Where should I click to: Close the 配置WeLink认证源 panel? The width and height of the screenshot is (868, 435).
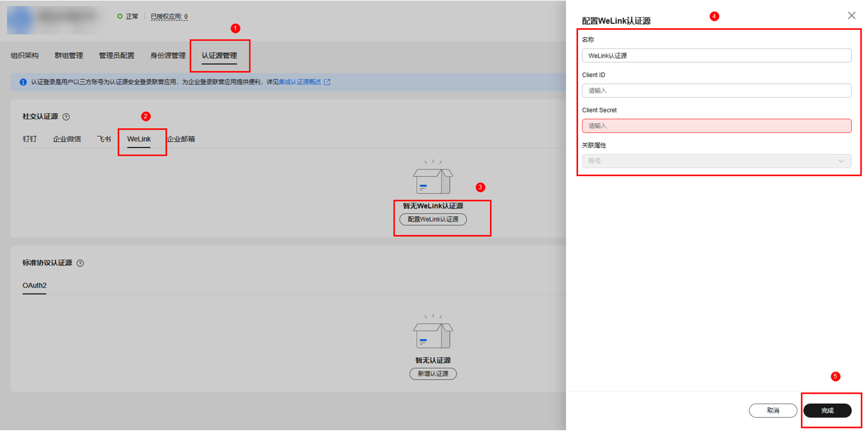click(x=851, y=16)
